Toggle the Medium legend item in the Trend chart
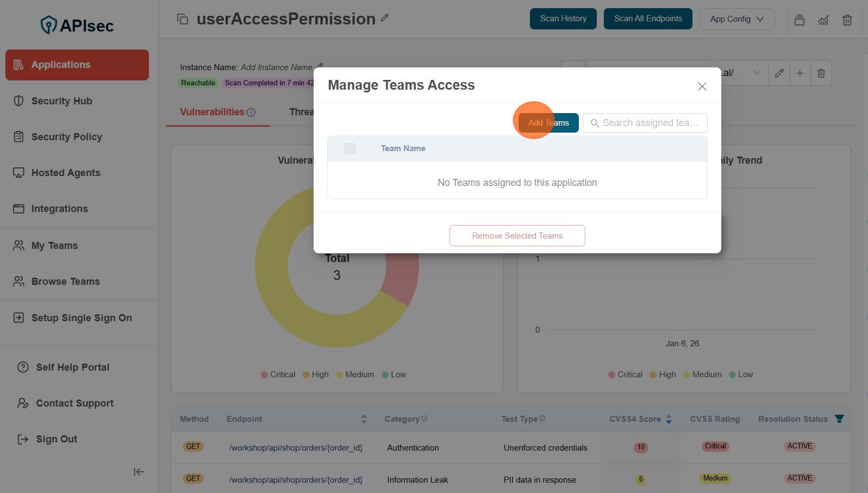 coord(702,375)
